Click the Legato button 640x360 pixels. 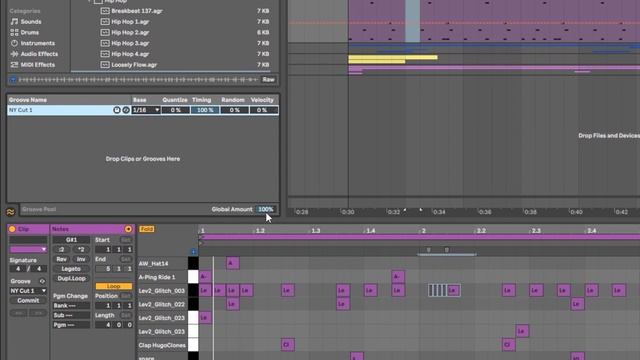[x=71, y=269]
